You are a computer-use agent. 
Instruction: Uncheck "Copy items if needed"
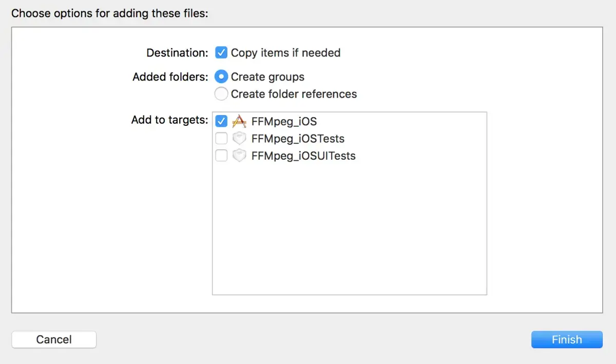point(221,52)
